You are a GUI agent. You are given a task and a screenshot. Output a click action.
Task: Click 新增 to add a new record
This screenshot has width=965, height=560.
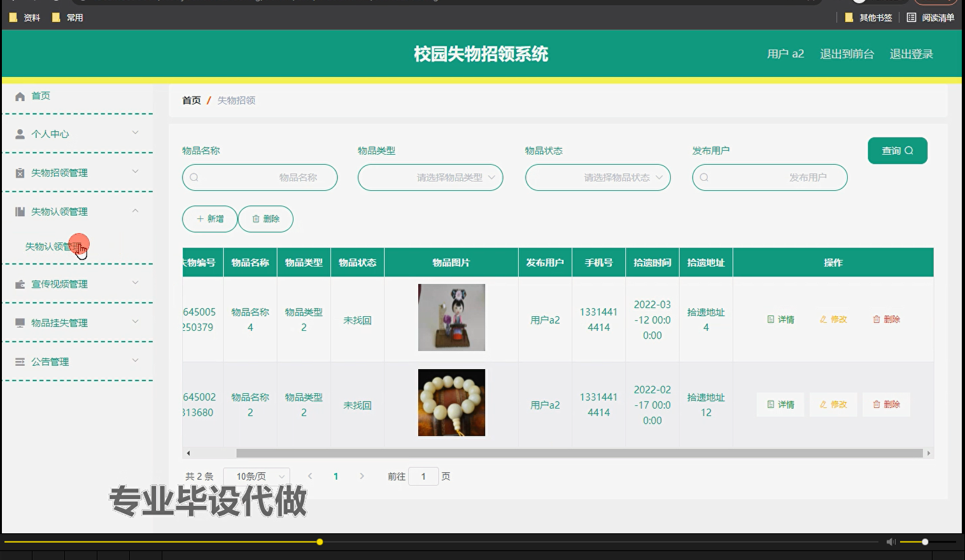209,218
